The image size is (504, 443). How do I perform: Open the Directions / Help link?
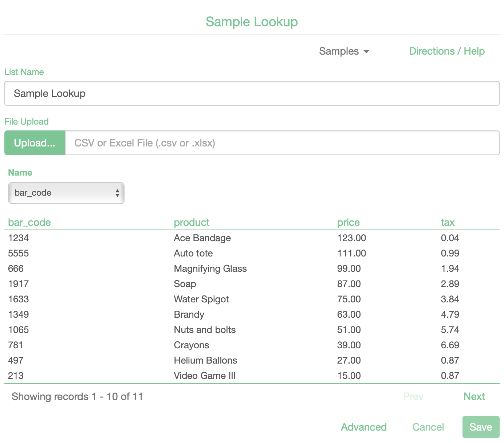click(446, 51)
